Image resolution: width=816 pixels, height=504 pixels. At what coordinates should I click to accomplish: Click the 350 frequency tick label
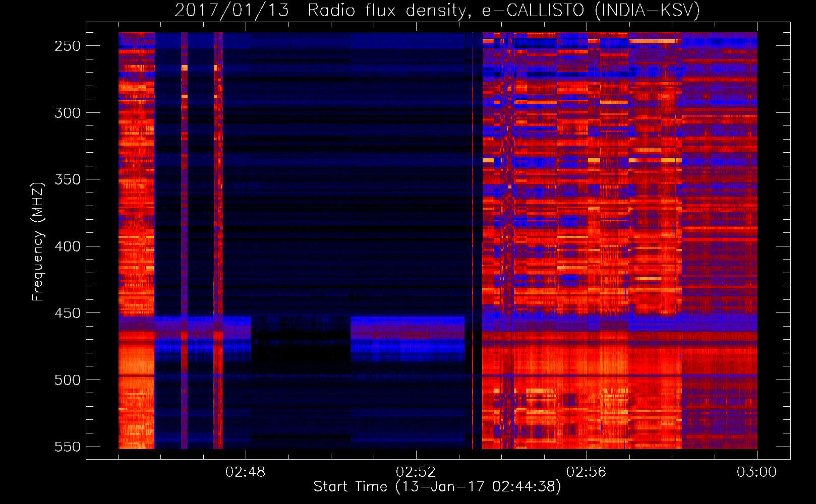coord(68,179)
